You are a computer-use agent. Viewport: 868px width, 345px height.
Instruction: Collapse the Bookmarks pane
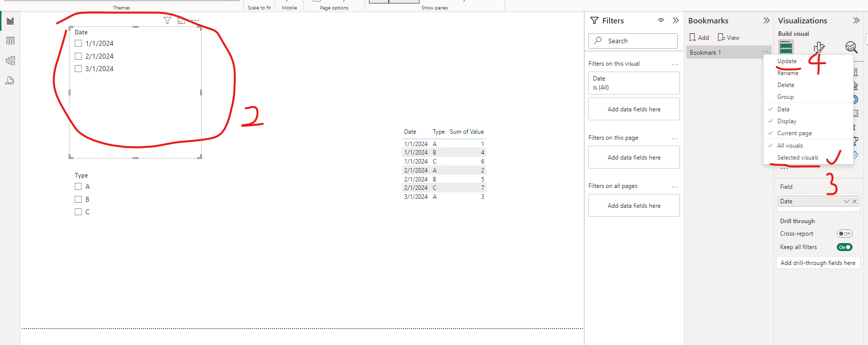(x=766, y=20)
